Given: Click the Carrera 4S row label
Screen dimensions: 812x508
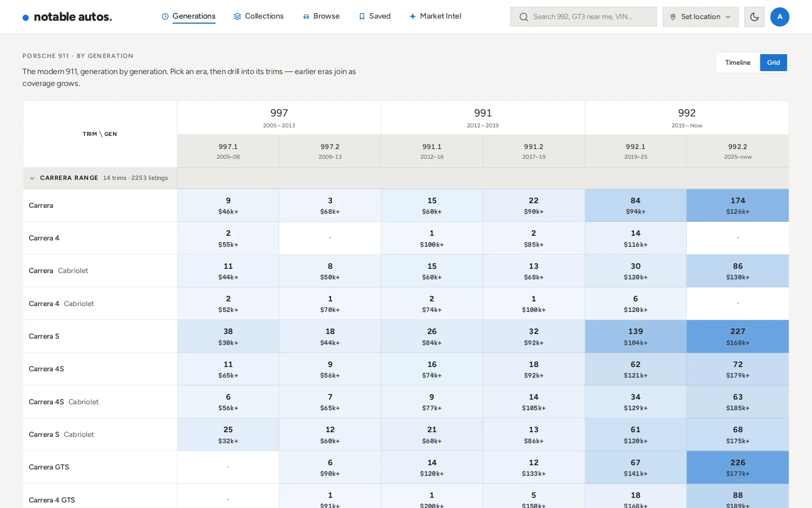Looking at the screenshot, I should [x=47, y=369].
